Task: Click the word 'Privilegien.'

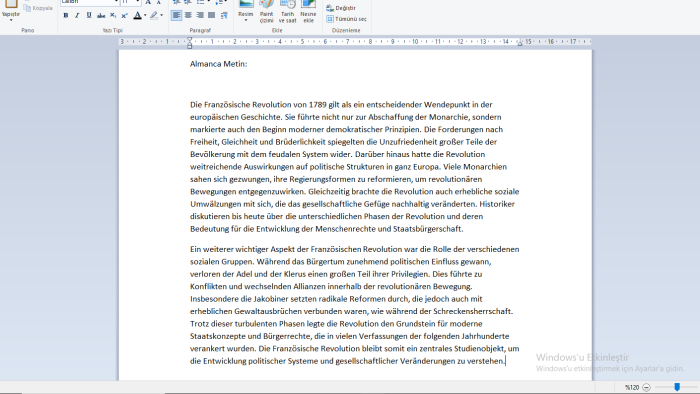Action: (x=411, y=274)
